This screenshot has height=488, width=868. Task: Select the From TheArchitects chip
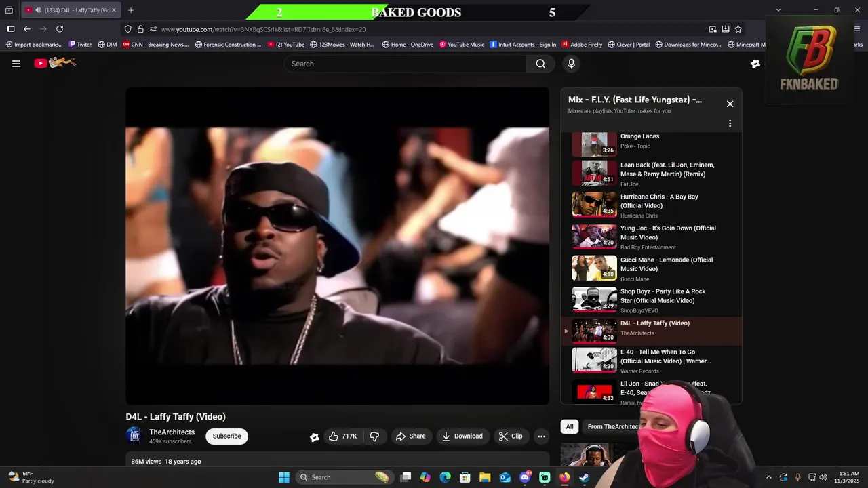(613, 426)
